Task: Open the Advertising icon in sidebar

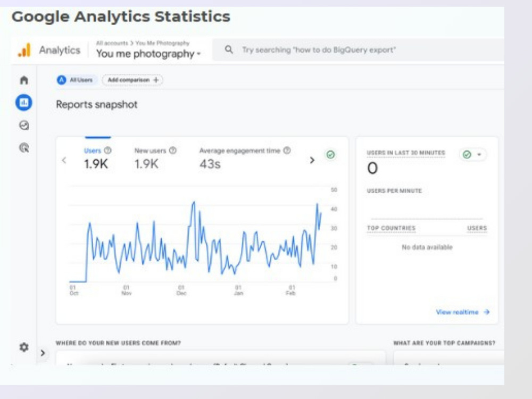Action: click(x=24, y=147)
